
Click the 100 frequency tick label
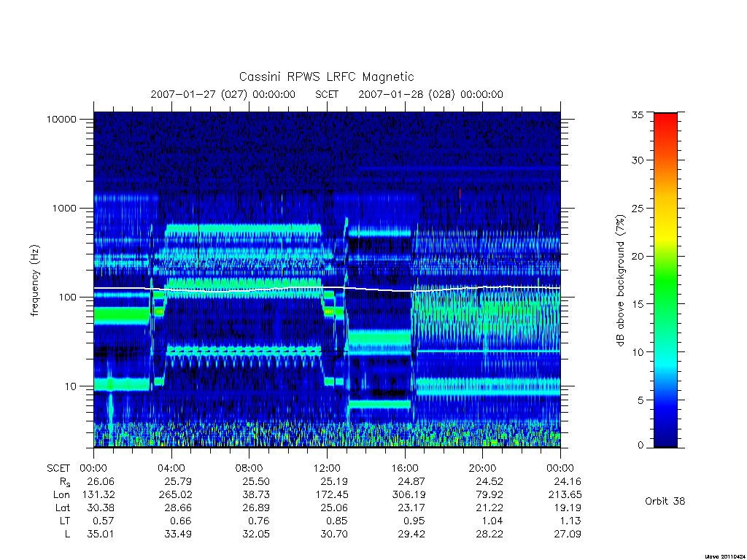67,297
